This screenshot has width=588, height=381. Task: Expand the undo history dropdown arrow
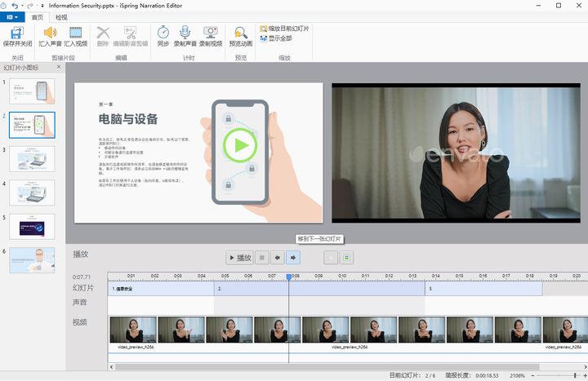coord(22,6)
